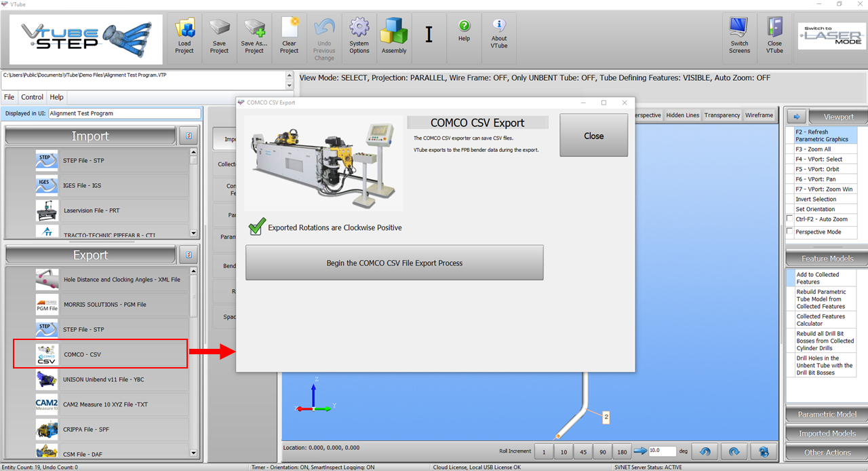Toggle Ctrl-F2 Auto Zoom checkbox
This screenshot has width=868, height=471.
pyautogui.click(x=789, y=219)
